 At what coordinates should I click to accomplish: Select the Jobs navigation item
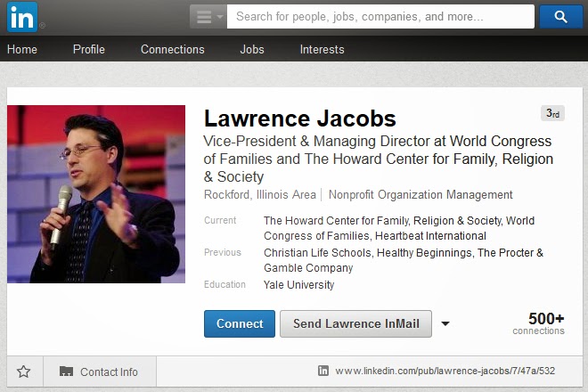(x=252, y=49)
